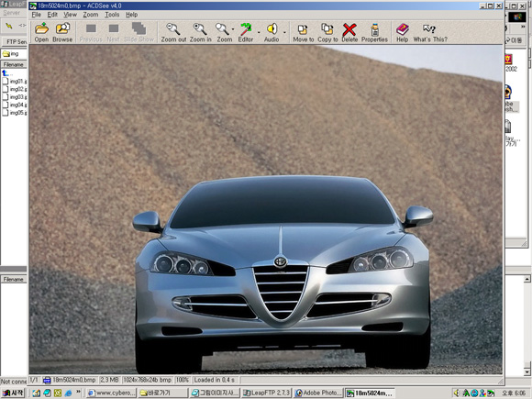Click the 100% zoom status field
The height and width of the screenshot is (399, 532).
(183, 380)
